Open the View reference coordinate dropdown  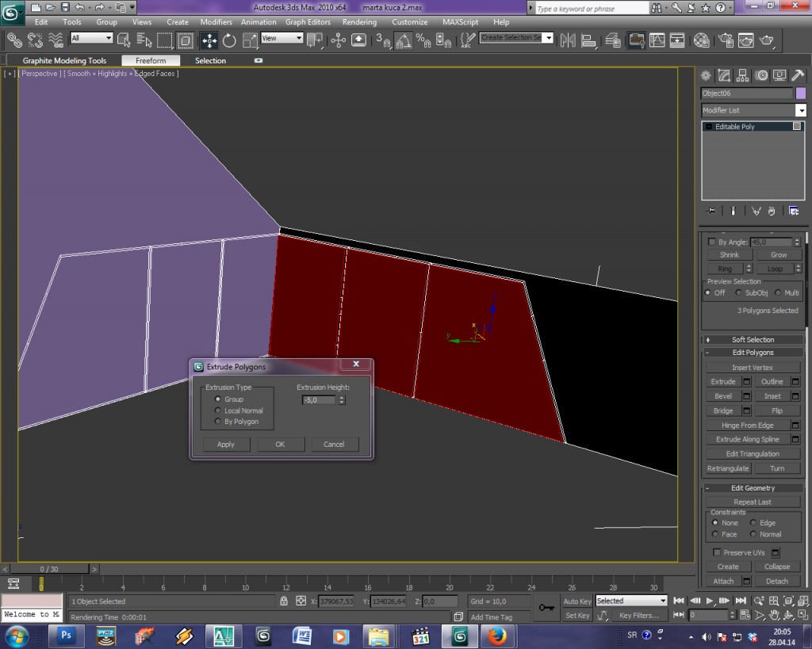coord(282,38)
